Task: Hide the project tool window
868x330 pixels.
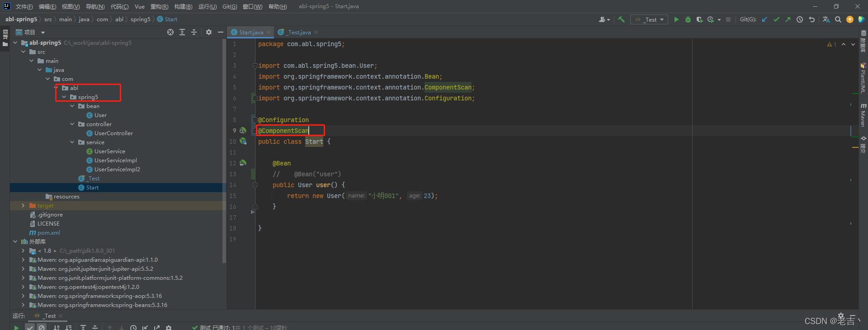Action: tap(221, 32)
